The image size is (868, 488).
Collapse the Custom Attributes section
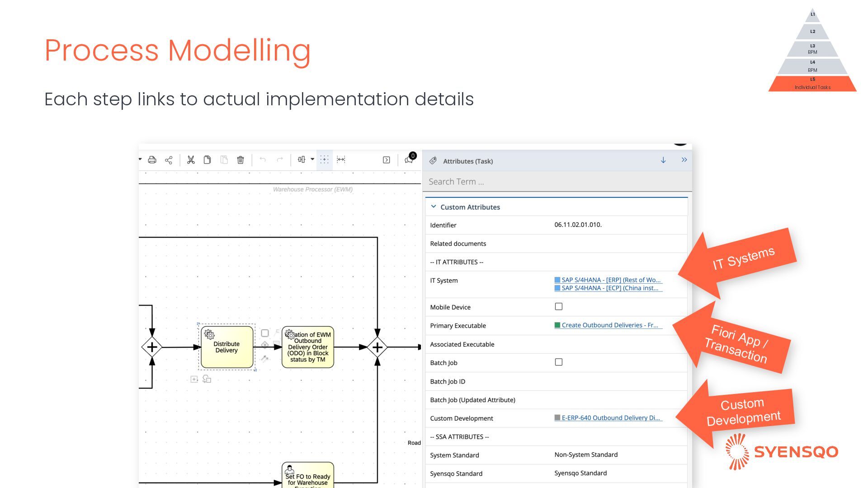[x=434, y=206]
